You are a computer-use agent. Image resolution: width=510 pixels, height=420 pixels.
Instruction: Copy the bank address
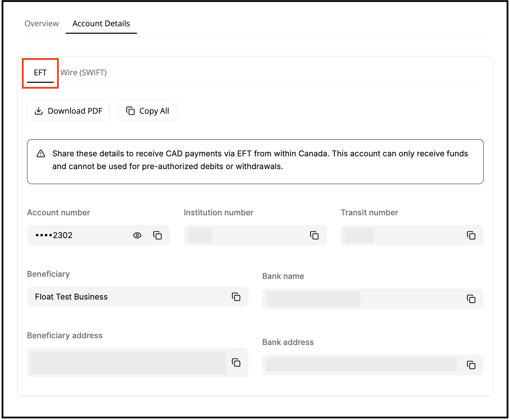471,365
